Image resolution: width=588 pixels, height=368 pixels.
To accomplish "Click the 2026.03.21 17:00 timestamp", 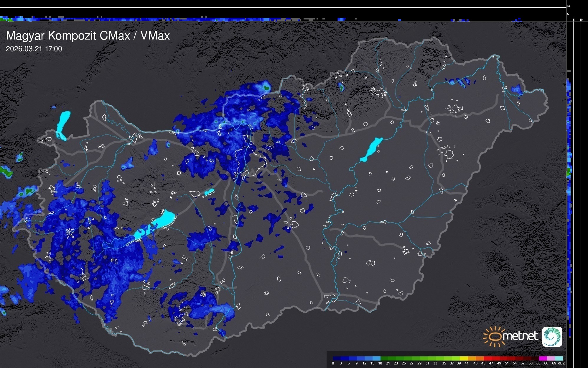I will (x=34, y=49).
